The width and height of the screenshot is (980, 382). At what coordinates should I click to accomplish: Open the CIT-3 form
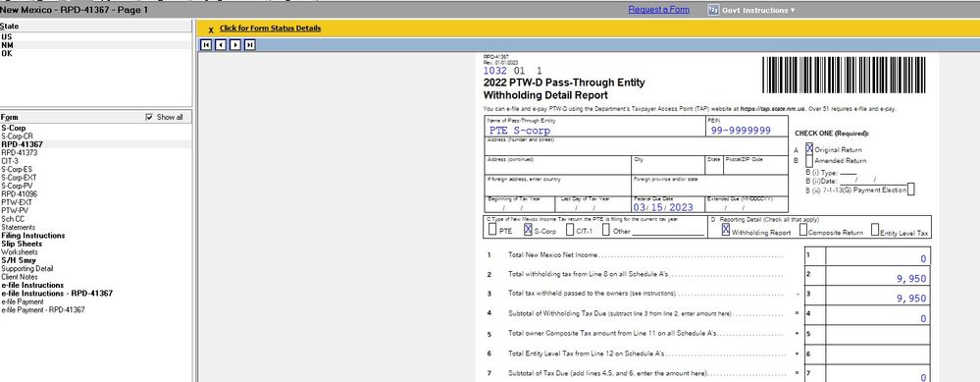click(x=95, y=161)
